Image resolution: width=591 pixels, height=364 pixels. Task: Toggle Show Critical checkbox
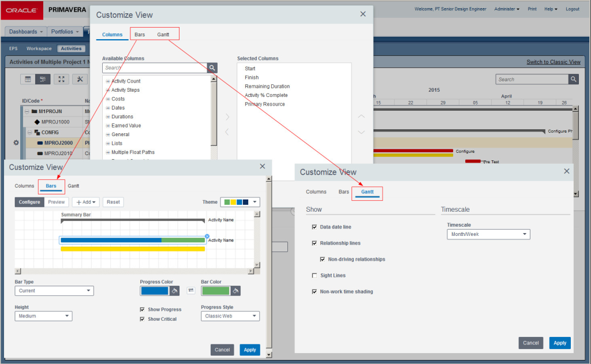(x=142, y=319)
